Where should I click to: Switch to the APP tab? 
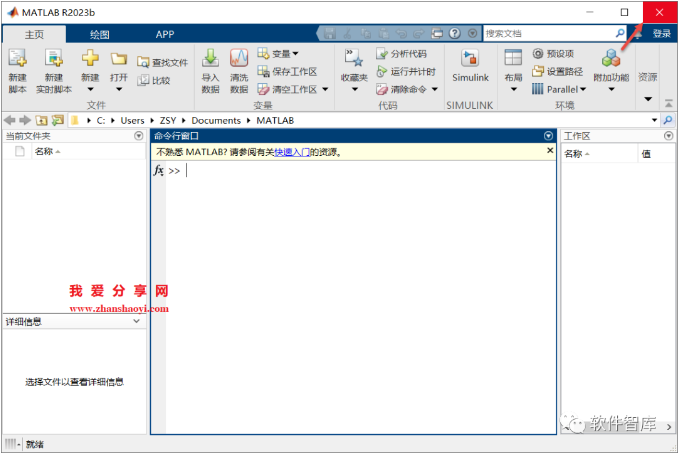click(x=165, y=34)
